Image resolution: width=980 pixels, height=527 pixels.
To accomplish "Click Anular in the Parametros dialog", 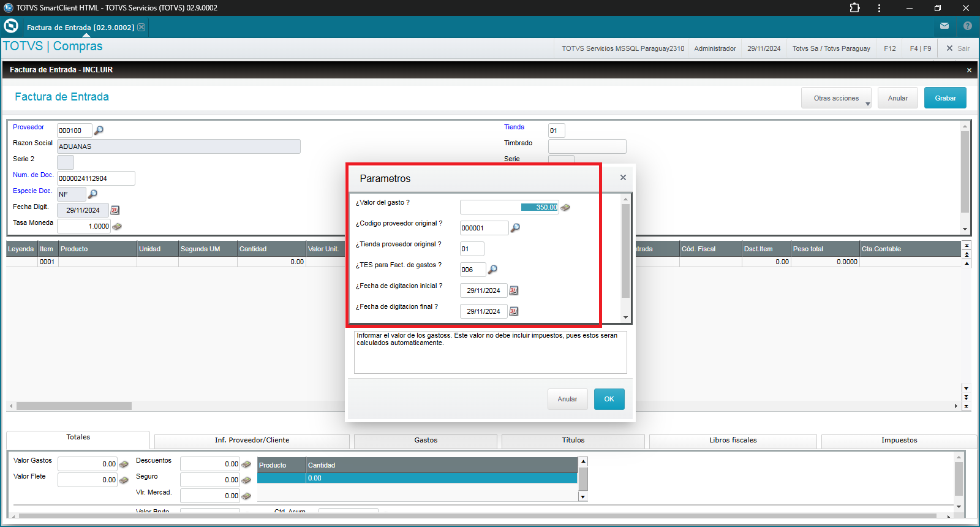I will click(567, 399).
